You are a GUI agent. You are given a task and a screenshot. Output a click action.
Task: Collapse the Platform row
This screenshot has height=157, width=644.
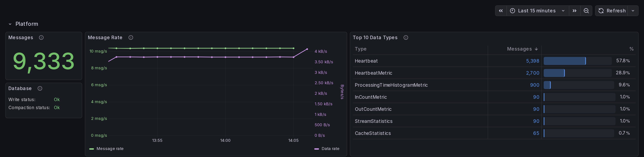tap(10, 24)
